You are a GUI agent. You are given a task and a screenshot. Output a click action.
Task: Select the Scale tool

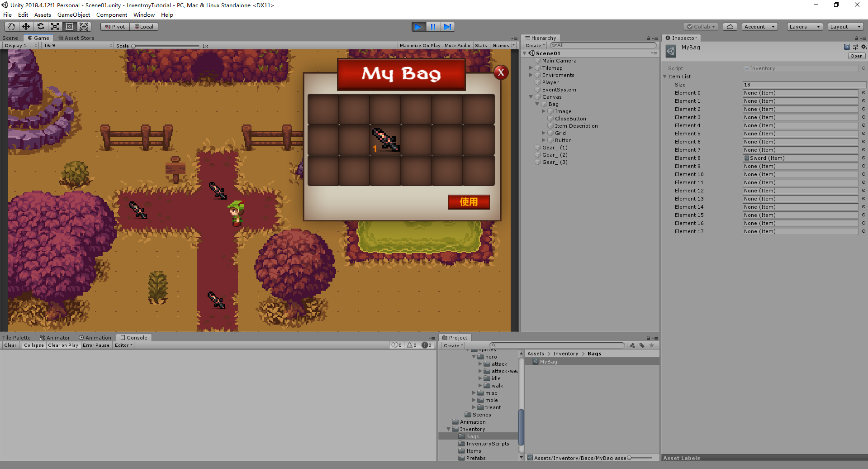click(55, 27)
